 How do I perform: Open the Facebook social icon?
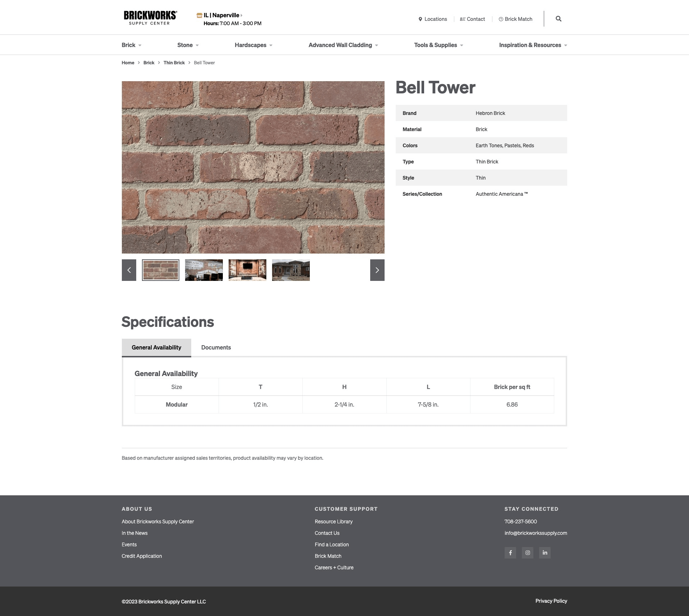(510, 552)
